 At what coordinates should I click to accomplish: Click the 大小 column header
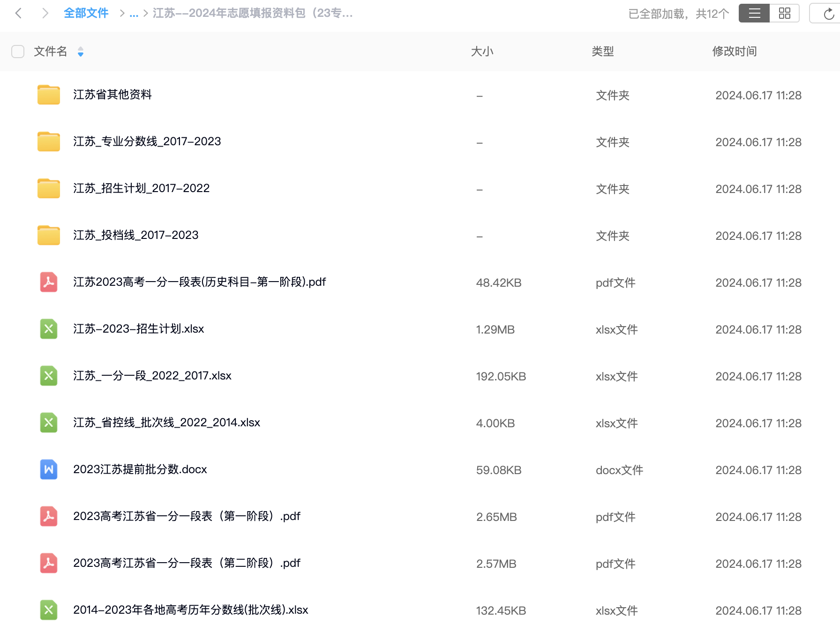click(482, 52)
